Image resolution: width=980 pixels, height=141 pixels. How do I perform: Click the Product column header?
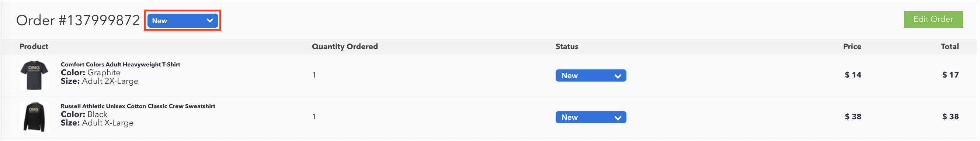tap(34, 47)
